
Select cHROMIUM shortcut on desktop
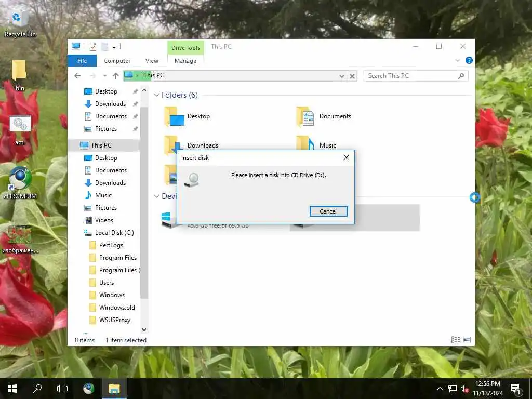(x=20, y=183)
